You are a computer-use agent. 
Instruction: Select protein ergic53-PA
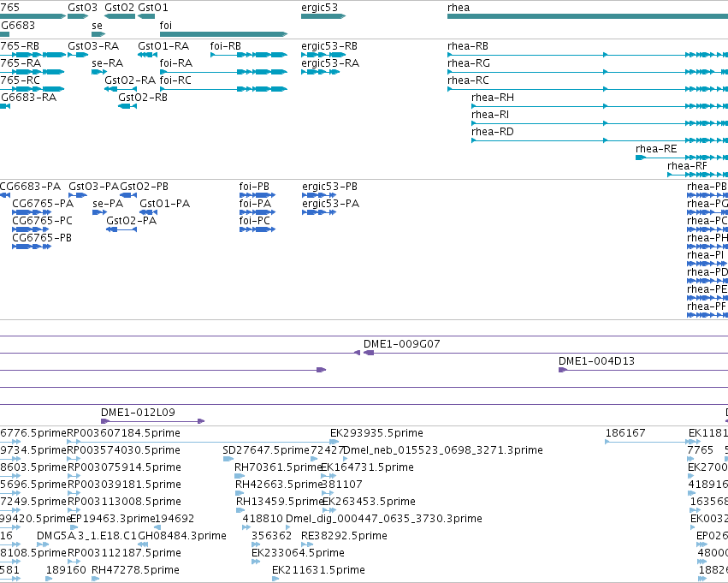pos(319,212)
